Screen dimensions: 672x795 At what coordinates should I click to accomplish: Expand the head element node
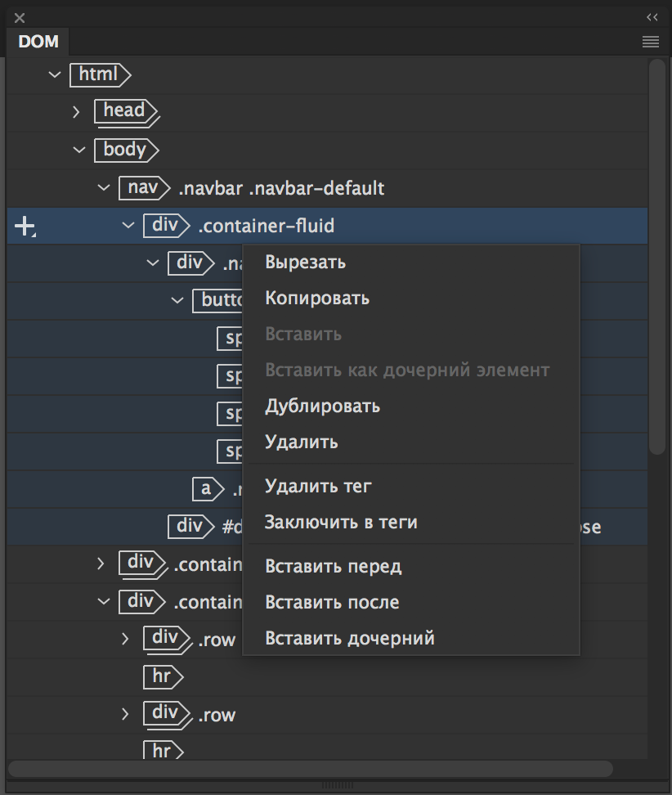pos(76,111)
